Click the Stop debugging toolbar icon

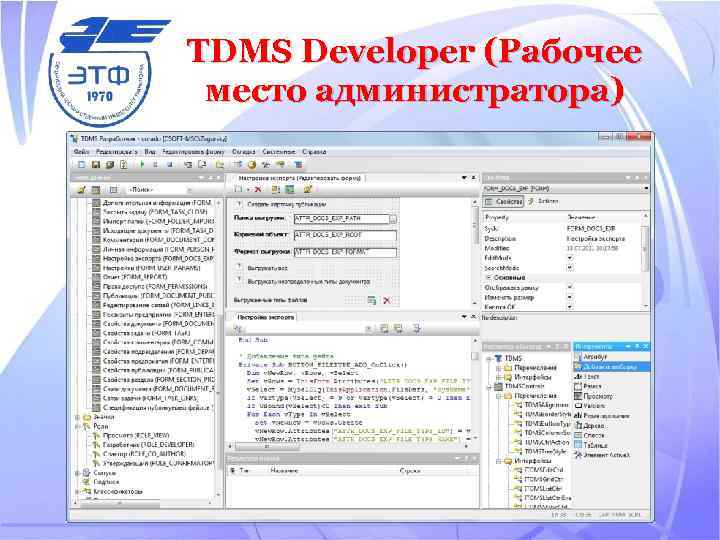[x=169, y=164]
